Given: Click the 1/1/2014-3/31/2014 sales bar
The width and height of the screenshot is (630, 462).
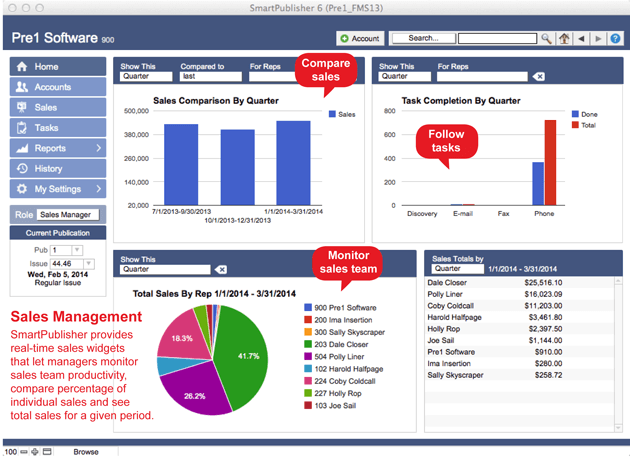Looking at the screenshot, I should [x=293, y=163].
